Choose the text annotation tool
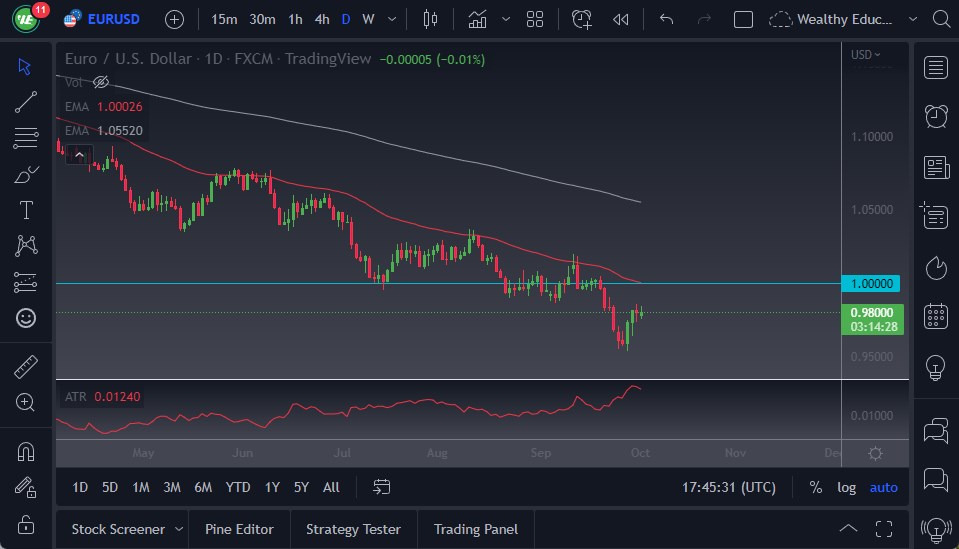Screen dimensions: 959x549 pos(26,210)
